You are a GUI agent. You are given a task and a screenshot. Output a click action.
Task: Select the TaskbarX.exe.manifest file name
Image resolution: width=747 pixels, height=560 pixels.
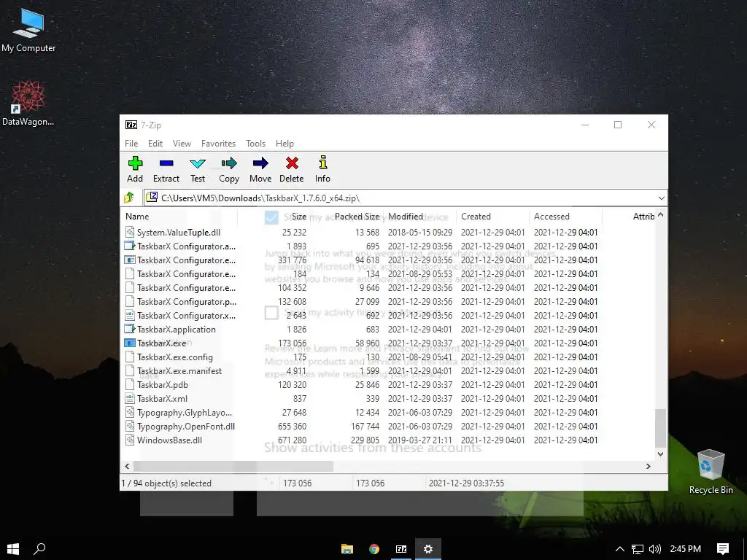(x=179, y=370)
